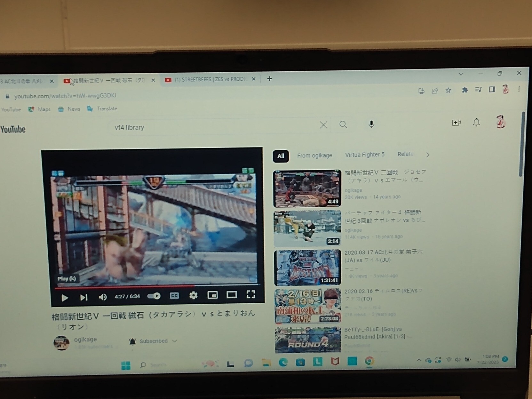
Task: Select the 'From ogikage' filter chip
Action: point(314,156)
